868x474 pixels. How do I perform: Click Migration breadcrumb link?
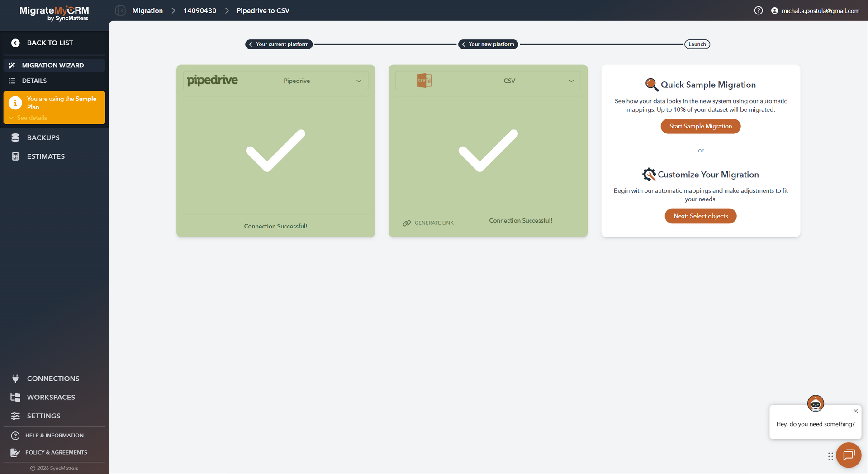[x=147, y=10]
